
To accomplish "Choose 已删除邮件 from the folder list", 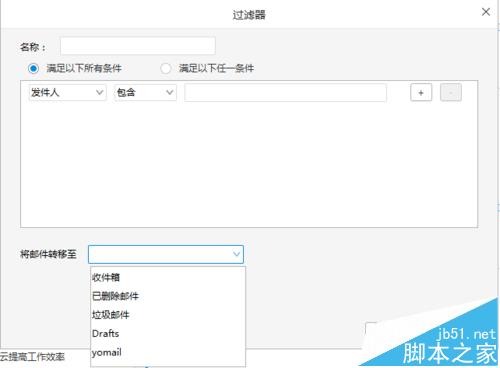I will pos(168,296).
